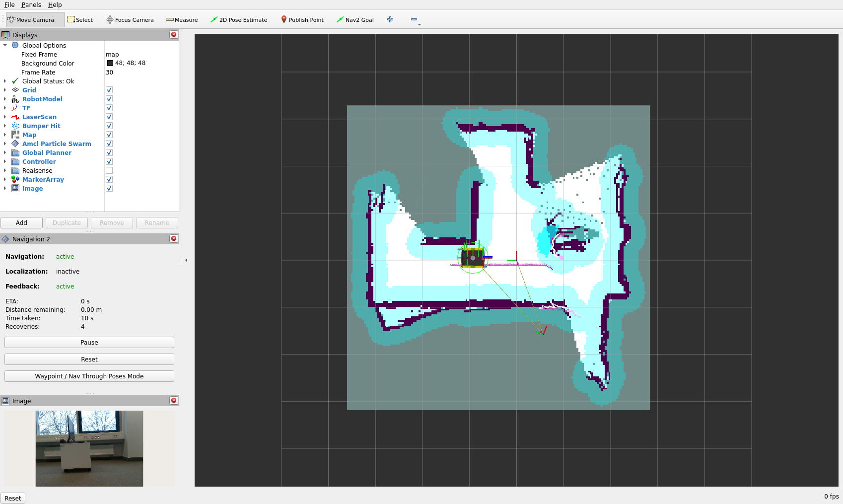
Task: Activate the Publish Point tool
Action: [302, 20]
